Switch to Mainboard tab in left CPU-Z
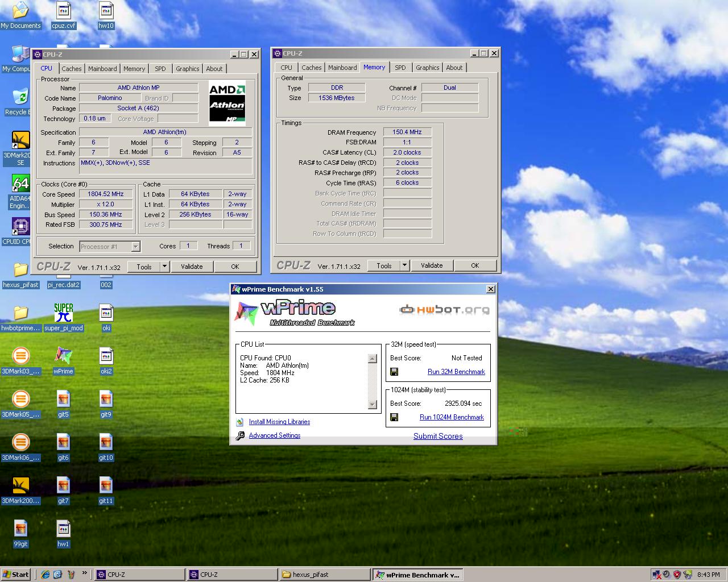Screen dimensions: 728x582 tap(102, 69)
